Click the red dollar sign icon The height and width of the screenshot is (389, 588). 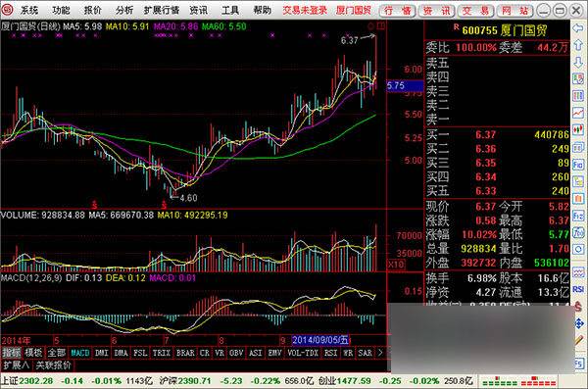pos(578,307)
